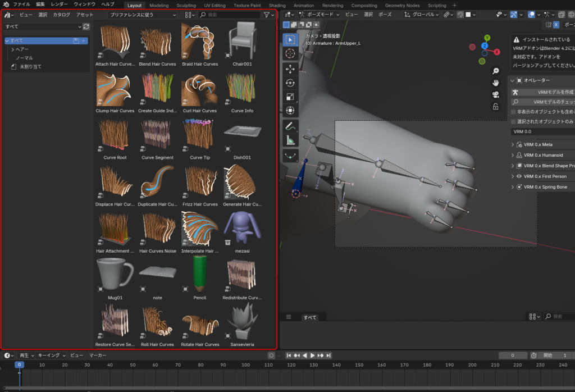Image resolution: width=575 pixels, height=392 pixels.
Task: Click the zoom magnifier viewport icon
Action: [x=496, y=71]
